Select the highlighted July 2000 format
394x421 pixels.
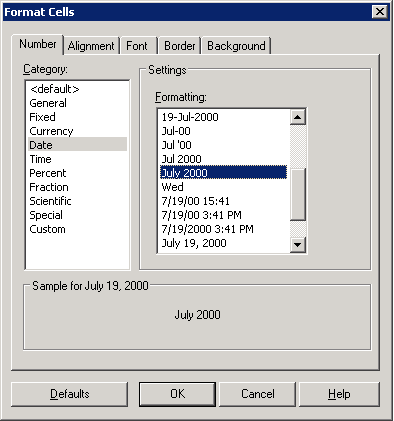click(x=223, y=173)
